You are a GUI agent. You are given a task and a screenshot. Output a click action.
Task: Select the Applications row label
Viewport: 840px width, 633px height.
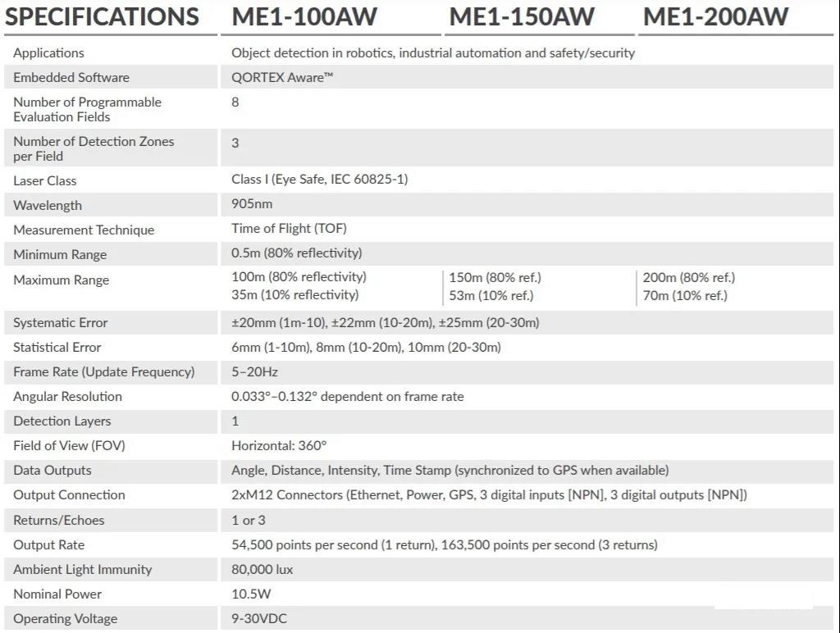click(48, 53)
